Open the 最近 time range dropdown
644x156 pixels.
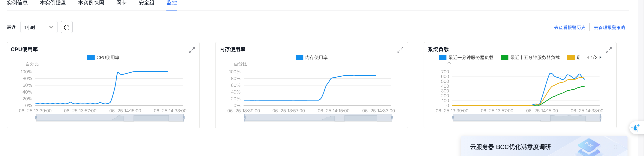coord(39,27)
